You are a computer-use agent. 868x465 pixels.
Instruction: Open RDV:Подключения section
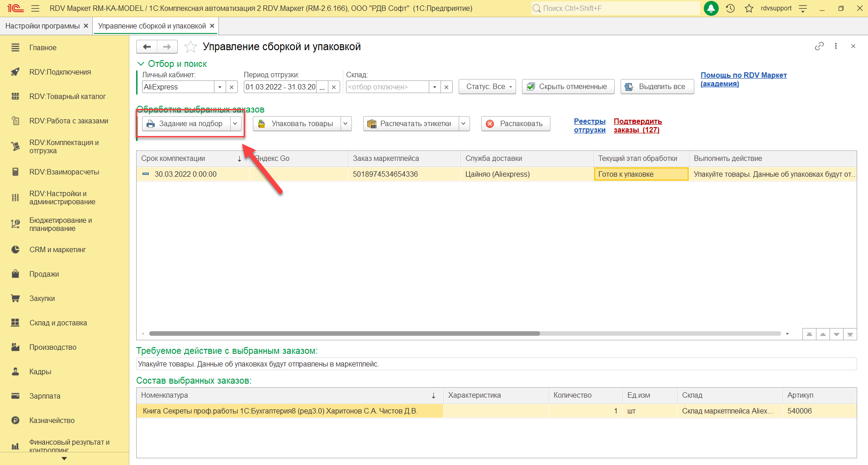(64, 72)
